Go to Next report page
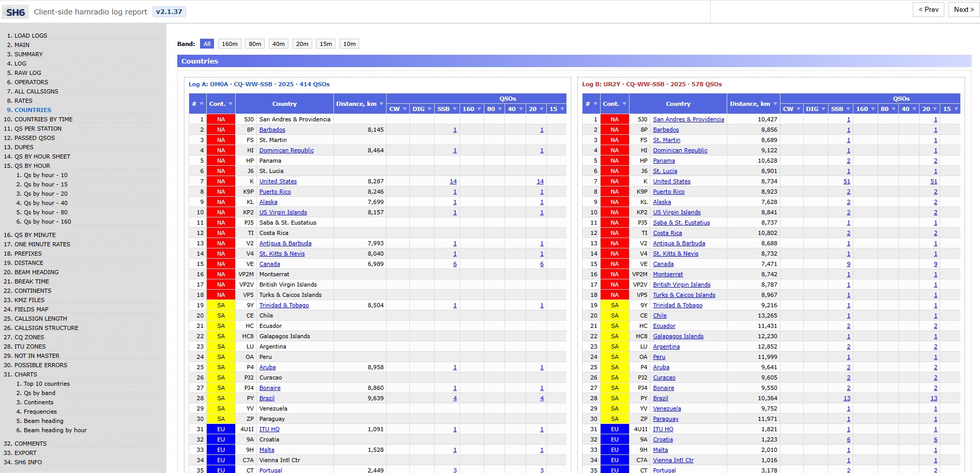This screenshot has height=473, width=980. (x=963, y=9)
